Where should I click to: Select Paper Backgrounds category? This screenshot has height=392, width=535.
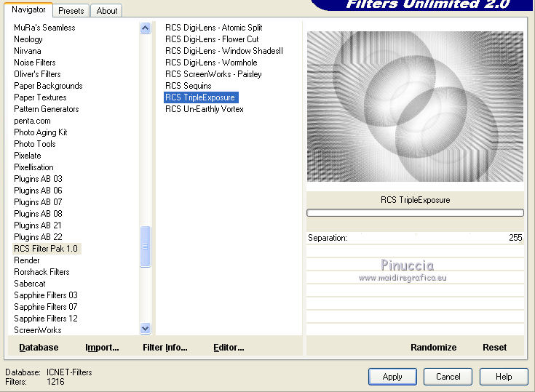click(x=48, y=86)
